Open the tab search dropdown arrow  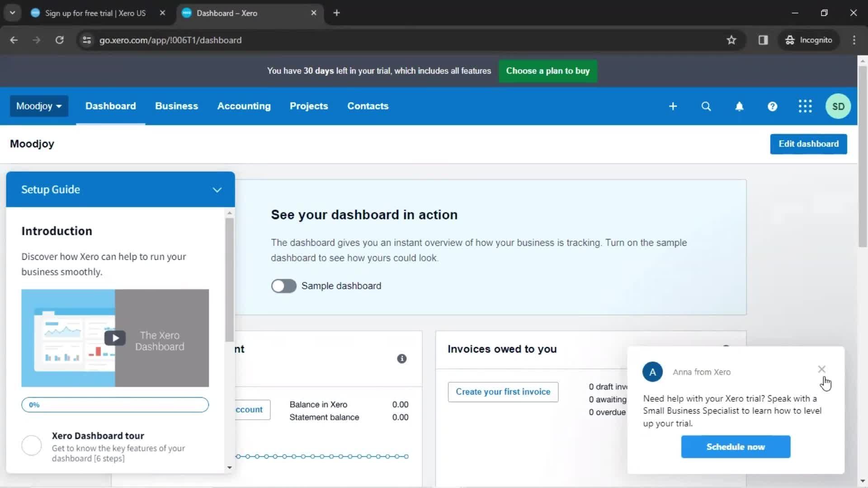[12, 13]
